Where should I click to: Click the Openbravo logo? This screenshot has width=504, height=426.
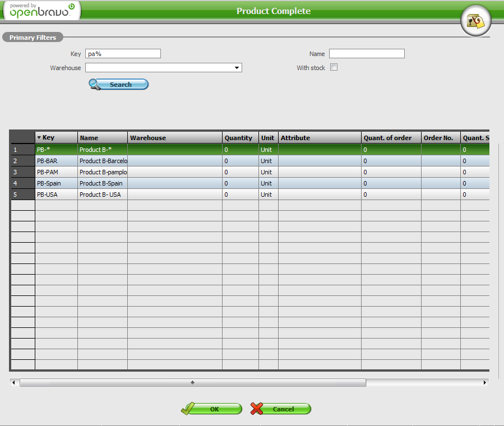click(x=42, y=11)
